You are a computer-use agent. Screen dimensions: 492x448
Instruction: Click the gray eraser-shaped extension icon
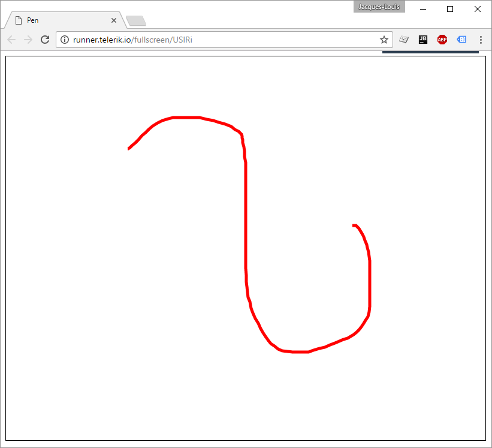pyautogui.click(x=404, y=40)
